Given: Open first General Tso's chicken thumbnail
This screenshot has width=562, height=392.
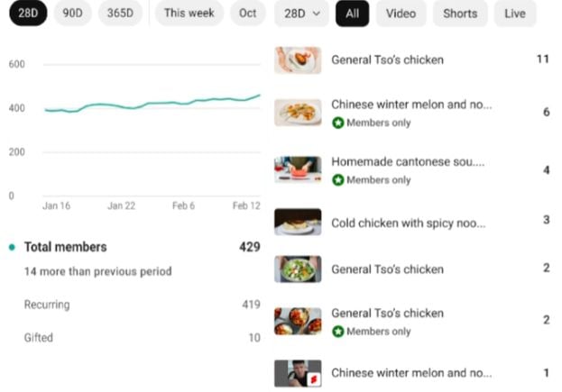Looking at the screenshot, I should [x=298, y=60].
